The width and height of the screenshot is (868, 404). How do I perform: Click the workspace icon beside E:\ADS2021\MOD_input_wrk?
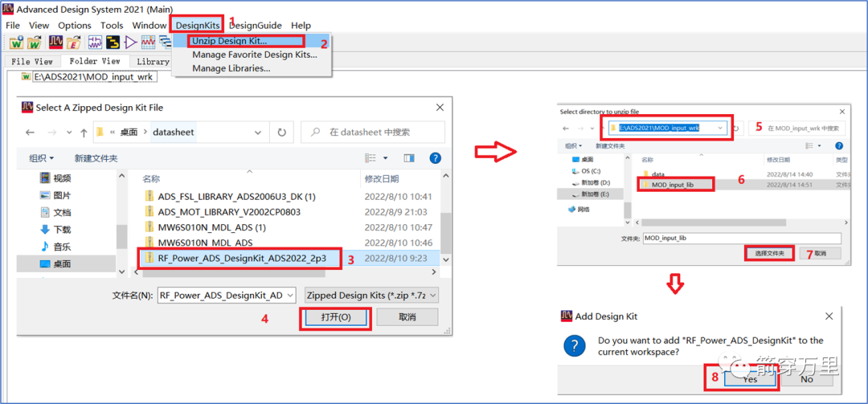point(27,77)
